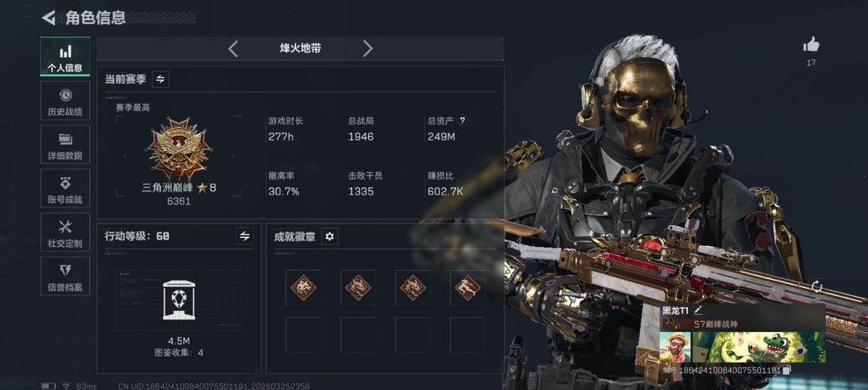Edit the name 黑龙T1 with pencil icon

click(698, 310)
